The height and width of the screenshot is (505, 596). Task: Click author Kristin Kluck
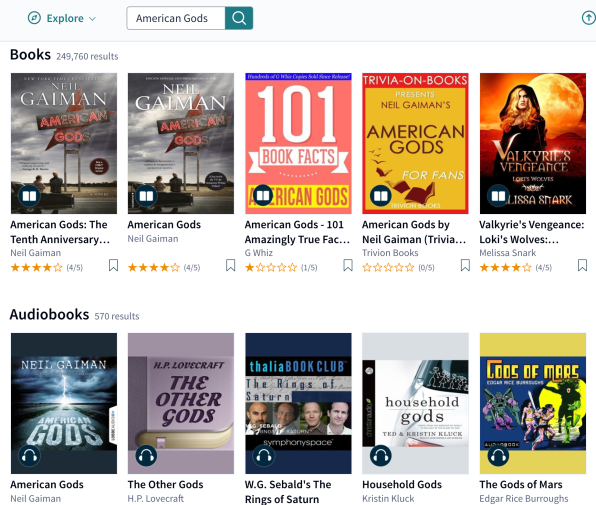pos(388,499)
